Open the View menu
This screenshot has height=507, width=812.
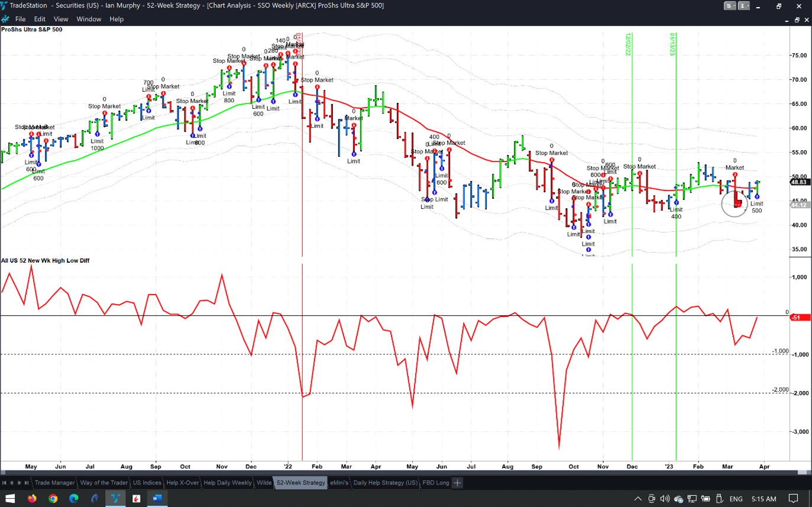[x=61, y=19]
